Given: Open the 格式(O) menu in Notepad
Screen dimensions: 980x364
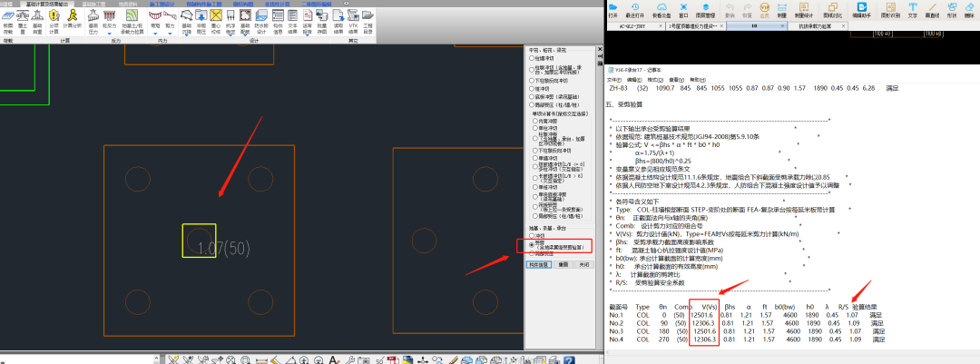Looking at the screenshot, I should pyautogui.click(x=656, y=80).
